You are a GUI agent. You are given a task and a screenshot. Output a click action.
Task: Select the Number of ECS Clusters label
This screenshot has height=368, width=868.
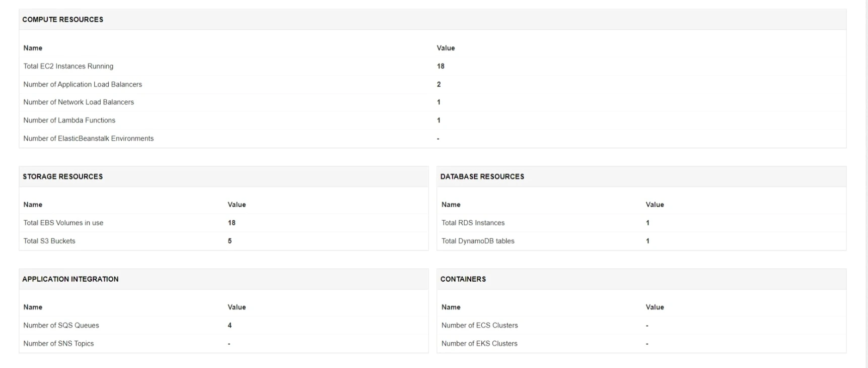pos(479,325)
